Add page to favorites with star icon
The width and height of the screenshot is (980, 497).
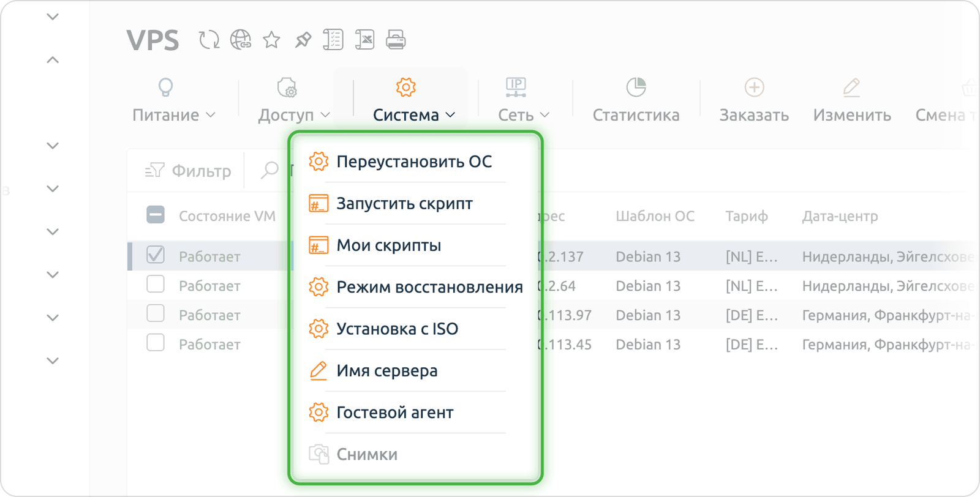(271, 40)
